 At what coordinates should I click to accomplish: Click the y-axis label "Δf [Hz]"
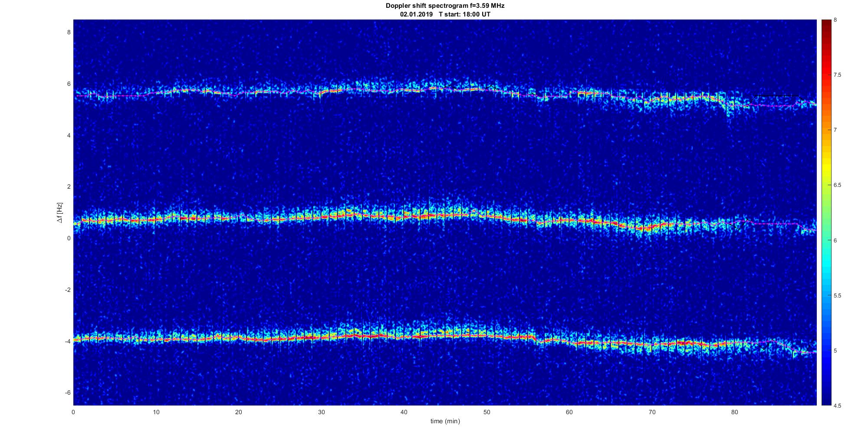click(59, 213)
